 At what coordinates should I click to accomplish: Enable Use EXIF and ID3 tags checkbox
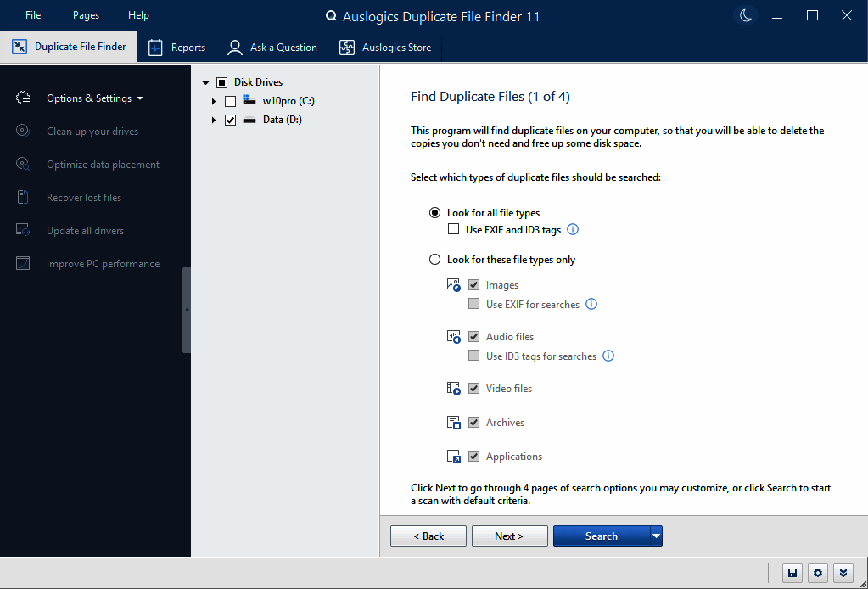tap(454, 230)
